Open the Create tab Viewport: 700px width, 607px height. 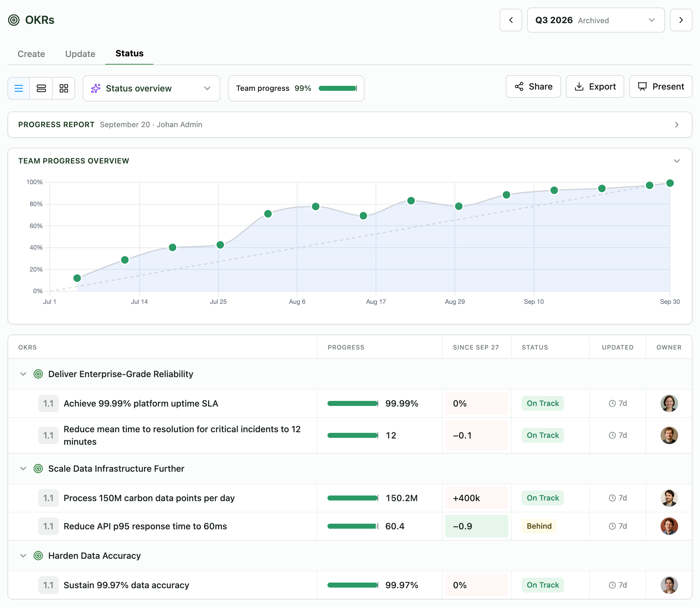[31, 54]
